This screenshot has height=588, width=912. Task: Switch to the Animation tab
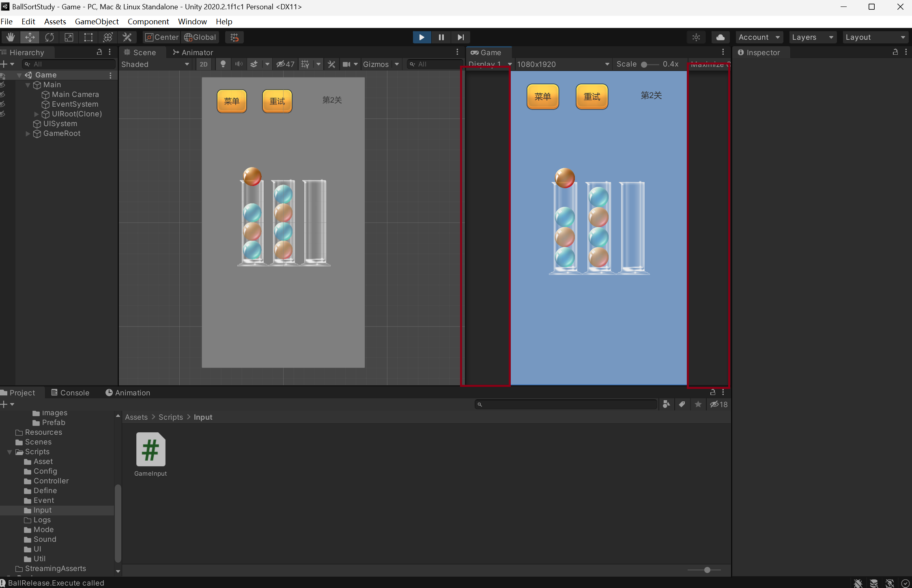pos(128,393)
